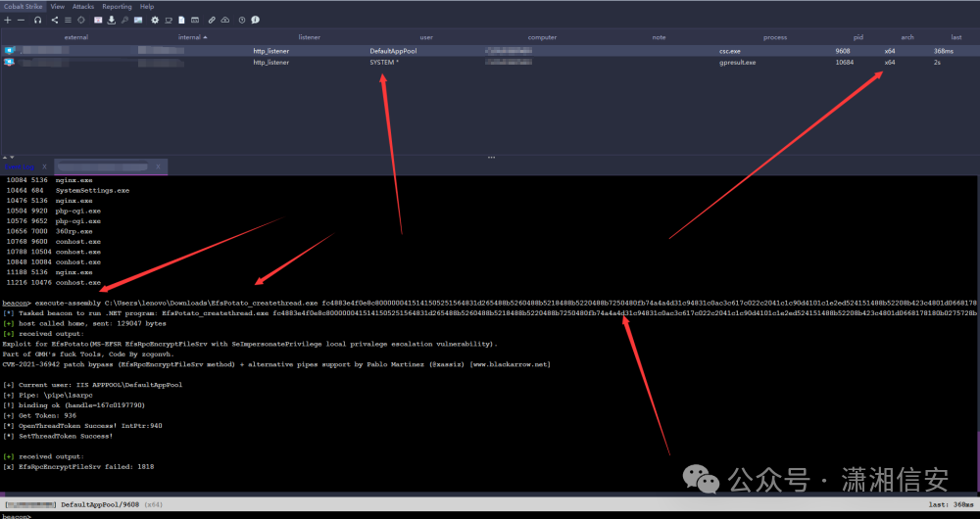Sort sessions by listener column
Image resolution: width=980 pixels, height=519 pixels.
[310, 37]
